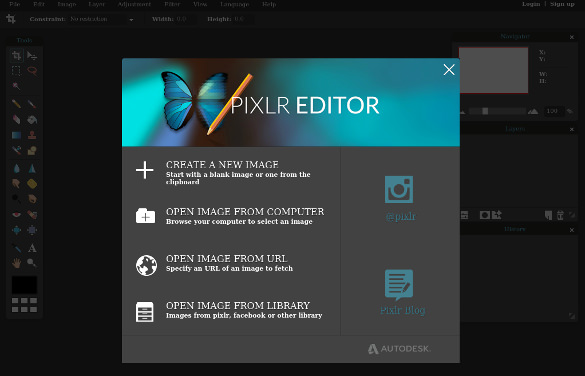Viewport: 585px width, 376px height.
Task: Open the black main color swatch
Action: 24,285
